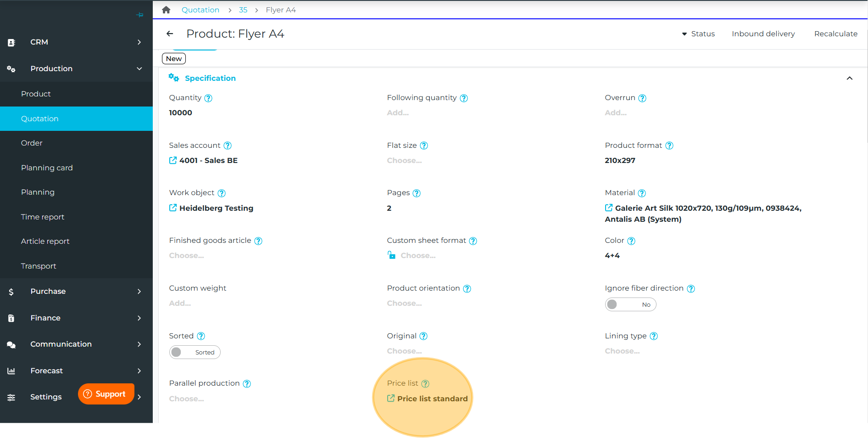868x438 pixels.
Task: Select Time report from Production menu
Action: (43, 217)
